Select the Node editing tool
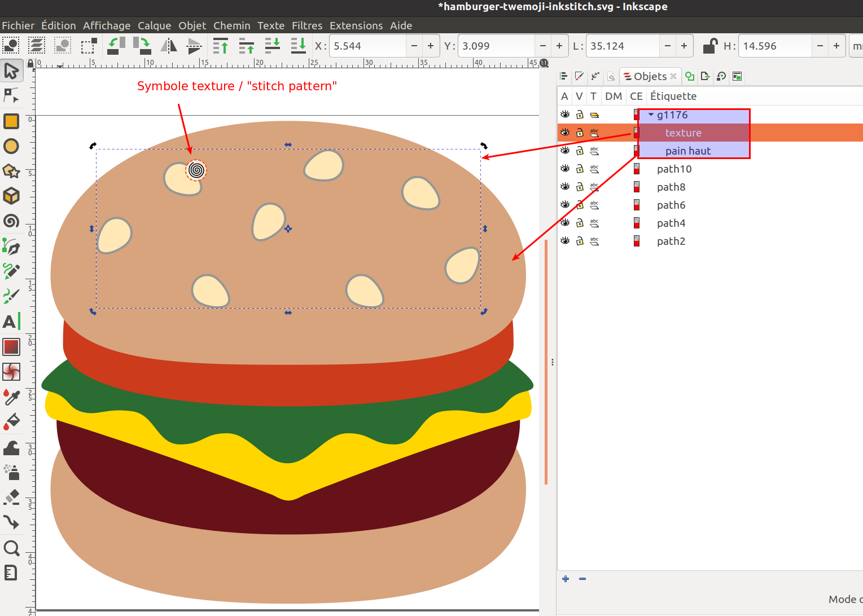863x616 pixels. (x=11, y=96)
